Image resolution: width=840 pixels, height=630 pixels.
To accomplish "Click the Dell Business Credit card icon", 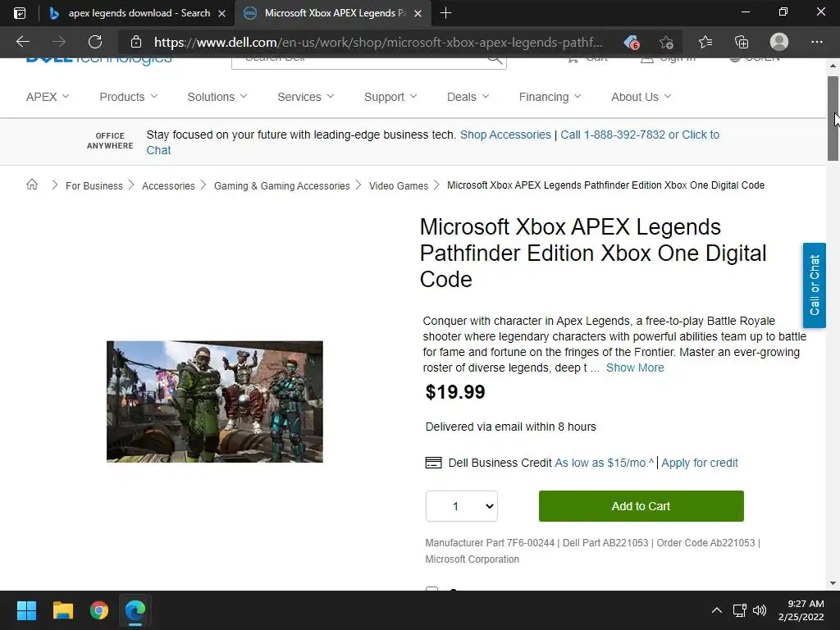I will point(433,463).
